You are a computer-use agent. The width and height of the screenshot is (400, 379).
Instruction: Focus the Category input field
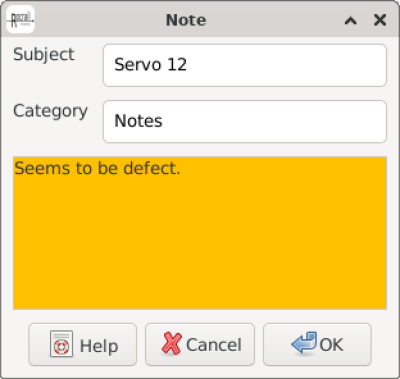pos(245,121)
